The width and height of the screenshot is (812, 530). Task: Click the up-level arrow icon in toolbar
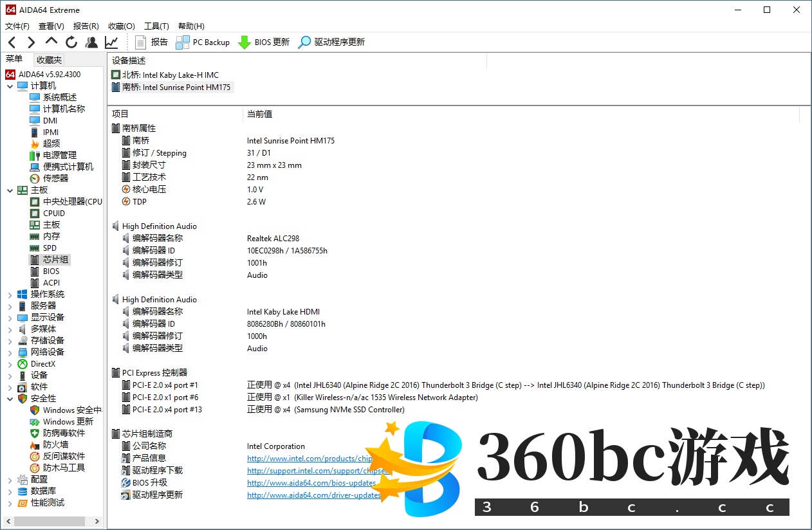point(51,42)
